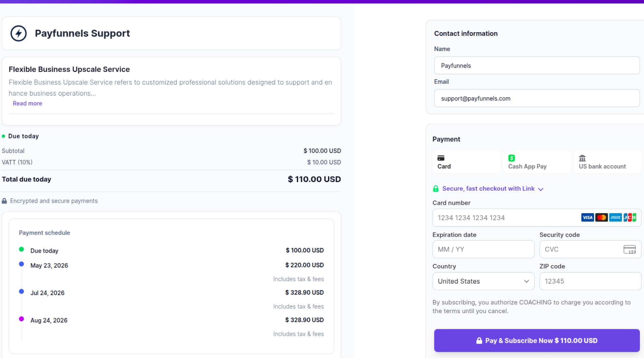The height and width of the screenshot is (362, 644).
Task: Click the Payfunnels Support heading
Action: pyautogui.click(x=82, y=34)
